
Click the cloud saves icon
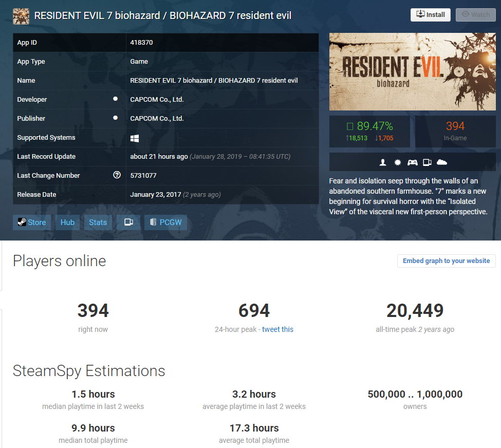[x=441, y=162]
